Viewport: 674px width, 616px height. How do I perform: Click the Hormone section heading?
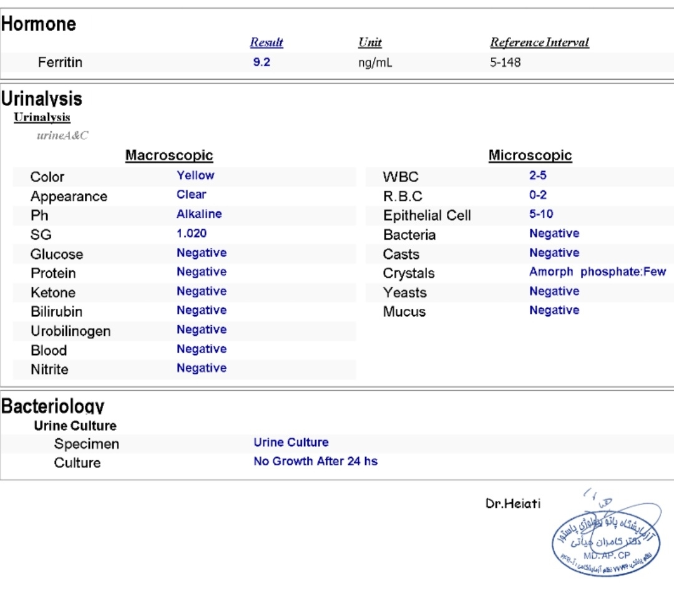(38, 24)
